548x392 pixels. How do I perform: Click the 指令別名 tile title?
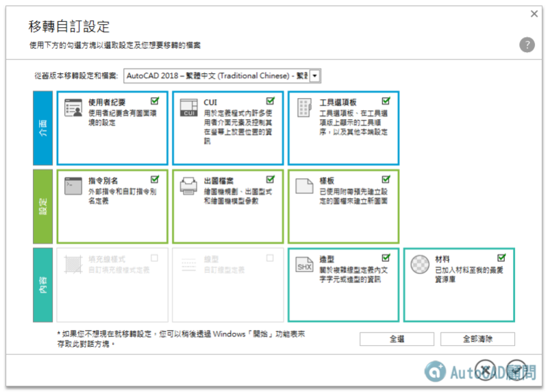(x=103, y=180)
